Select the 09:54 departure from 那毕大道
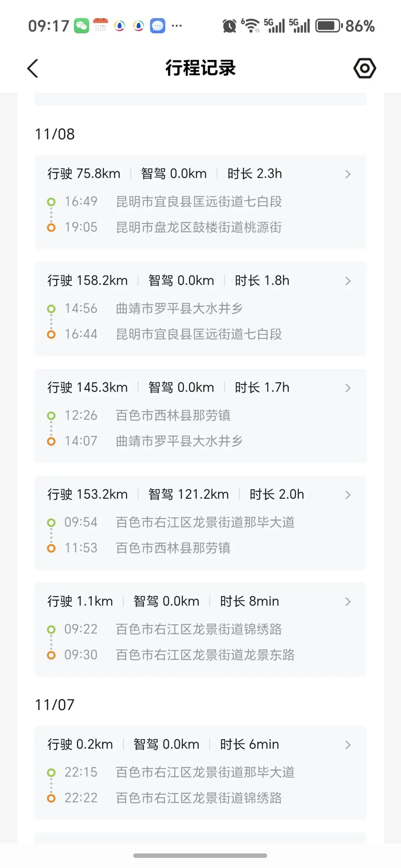The image size is (401, 868). (x=205, y=522)
